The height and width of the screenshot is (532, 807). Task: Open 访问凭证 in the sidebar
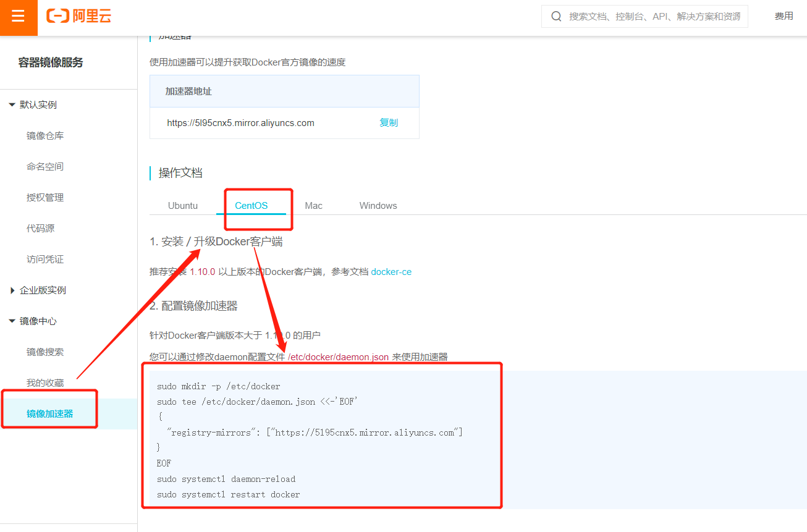click(x=45, y=260)
